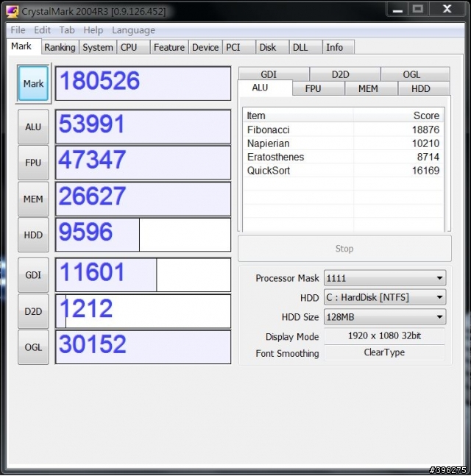This screenshot has width=471, height=476.
Task: Open the Edit menu
Action: [42, 30]
